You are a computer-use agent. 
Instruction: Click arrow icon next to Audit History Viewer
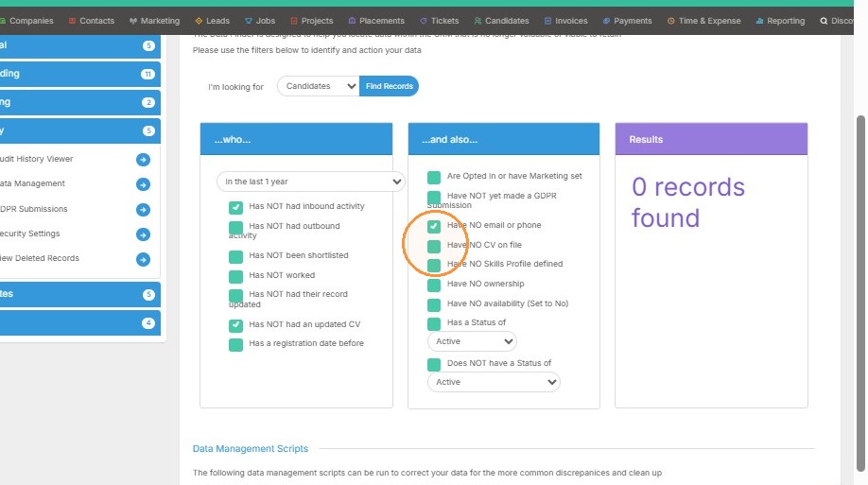[143, 160]
